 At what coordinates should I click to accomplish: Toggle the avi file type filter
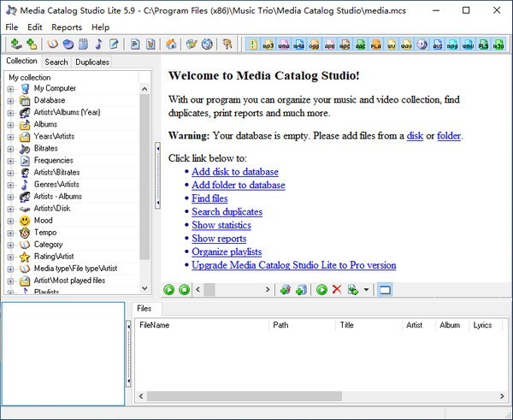[438, 44]
